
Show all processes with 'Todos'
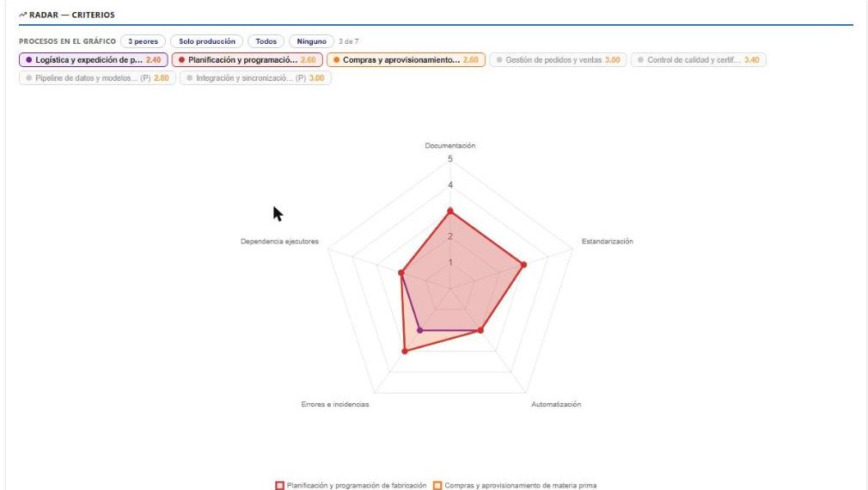click(266, 41)
